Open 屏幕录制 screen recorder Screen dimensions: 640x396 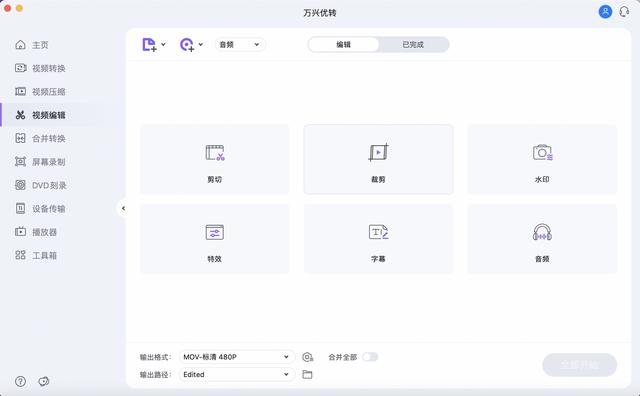tap(40, 162)
